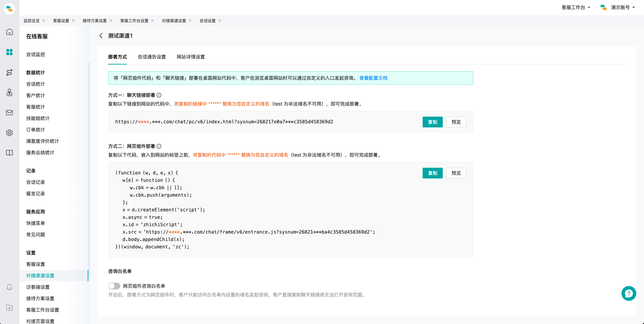Close the 客服工作台设置 tab
The width and height of the screenshot is (644, 324).
tap(153, 21)
